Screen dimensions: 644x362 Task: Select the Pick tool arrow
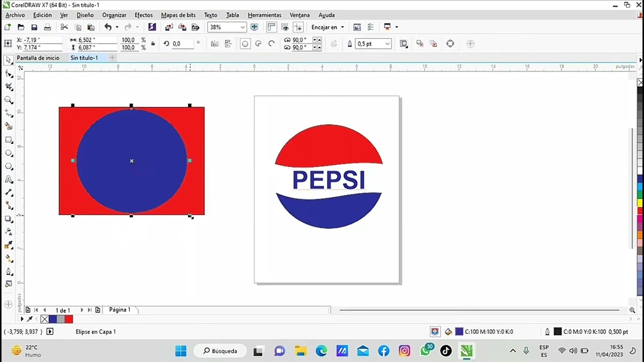pos(9,60)
